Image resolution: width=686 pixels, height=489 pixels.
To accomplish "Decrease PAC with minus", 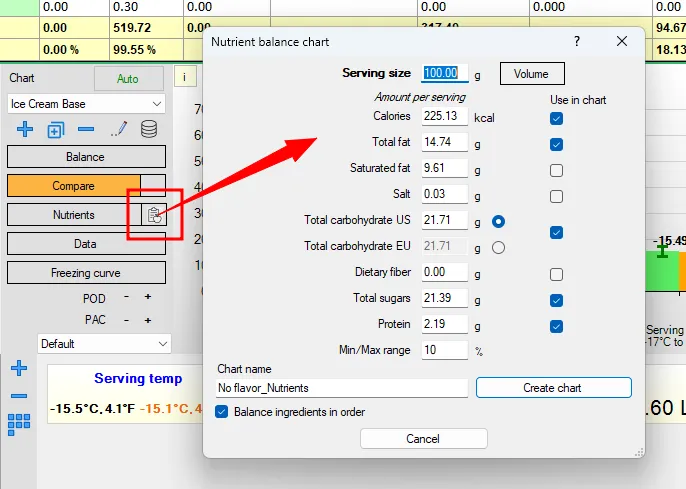I will pyautogui.click(x=126, y=321).
